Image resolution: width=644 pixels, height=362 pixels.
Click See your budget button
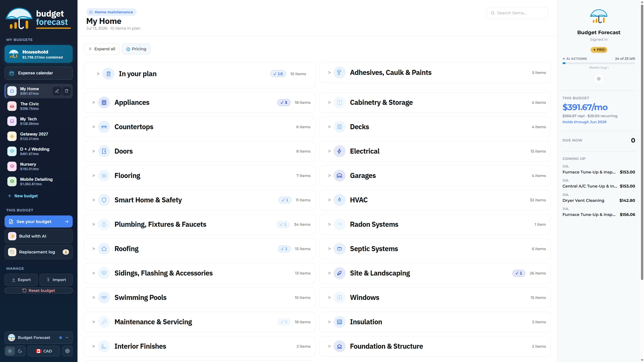[x=38, y=222]
